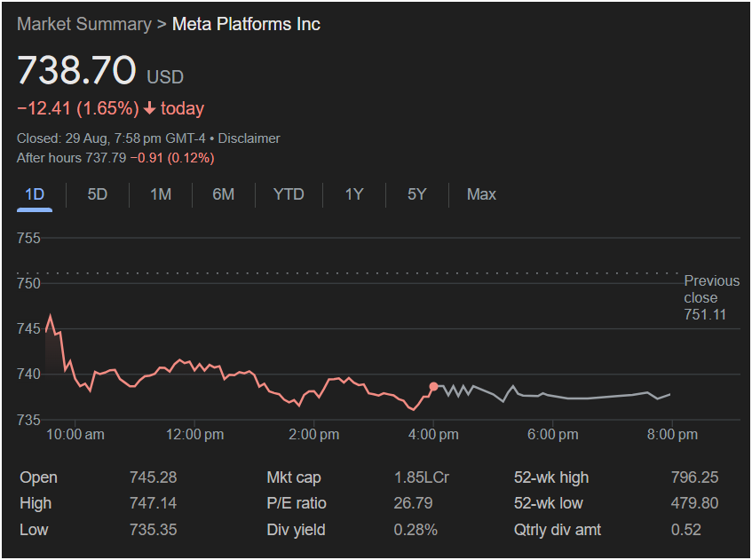The width and height of the screenshot is (752, 560).
Task: Select the YTD range tab
Action: 289,194
